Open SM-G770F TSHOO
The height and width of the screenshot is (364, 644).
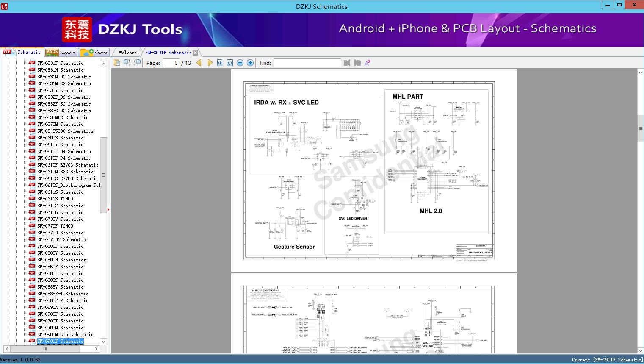[x=55, y=226]
